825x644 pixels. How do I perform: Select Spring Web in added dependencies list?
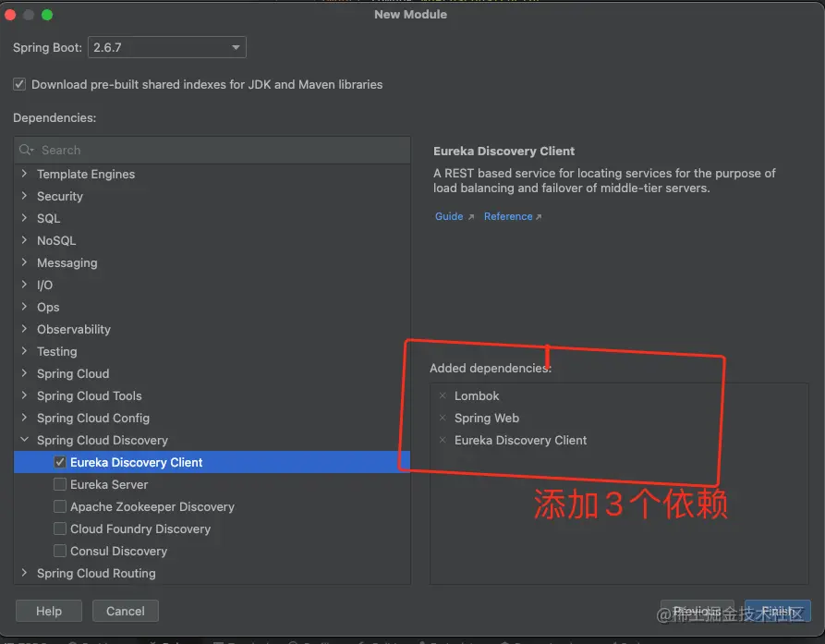(x=487, y=418)
